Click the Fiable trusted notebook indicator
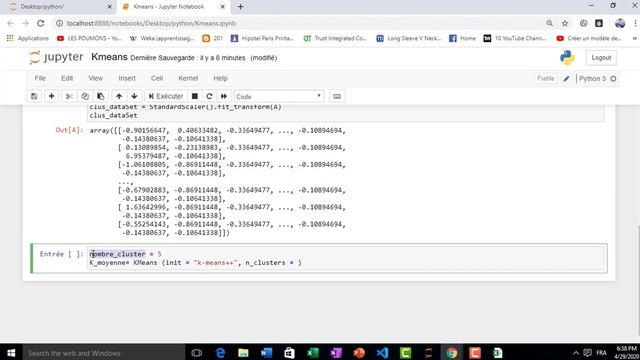 545,78
